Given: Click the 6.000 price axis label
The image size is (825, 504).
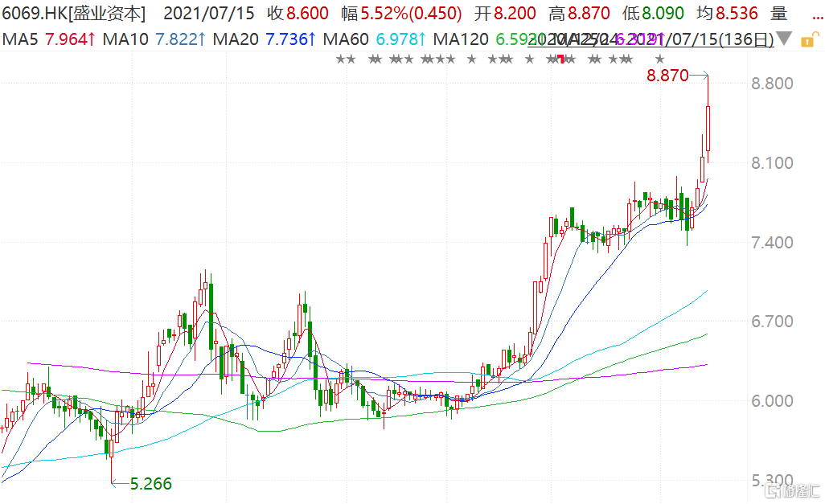Looking at the screenshot, I should 771,401.
